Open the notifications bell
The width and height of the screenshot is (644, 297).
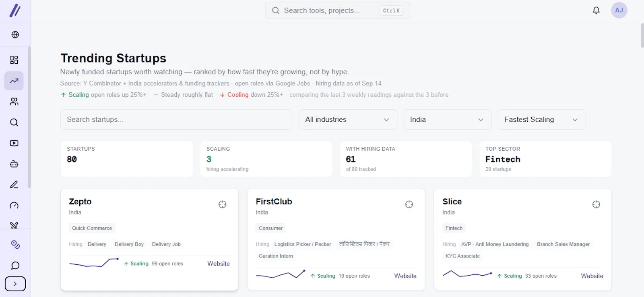click(x=596, y=10)
